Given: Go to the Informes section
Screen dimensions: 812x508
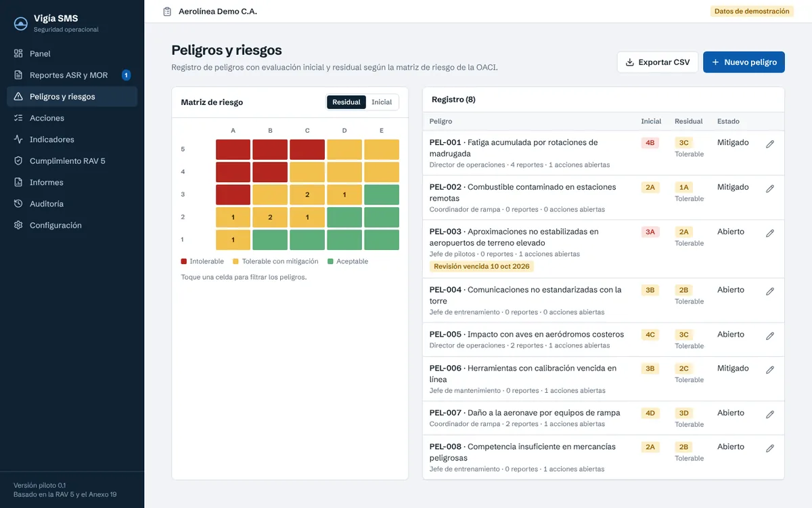Looking at the screenshot, I should tap(72, 182).
